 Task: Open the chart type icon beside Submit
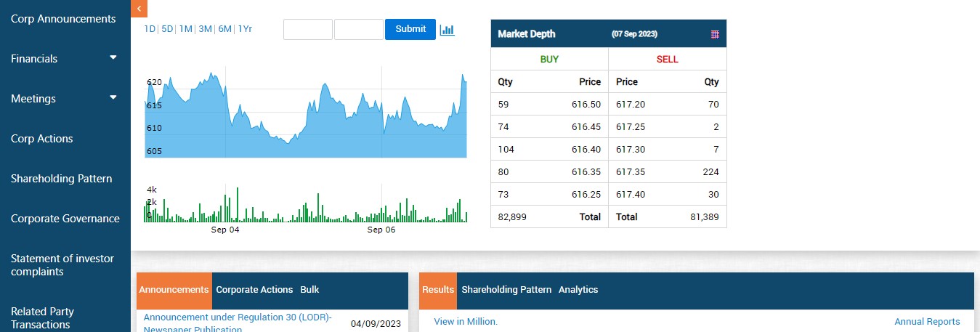447,30
